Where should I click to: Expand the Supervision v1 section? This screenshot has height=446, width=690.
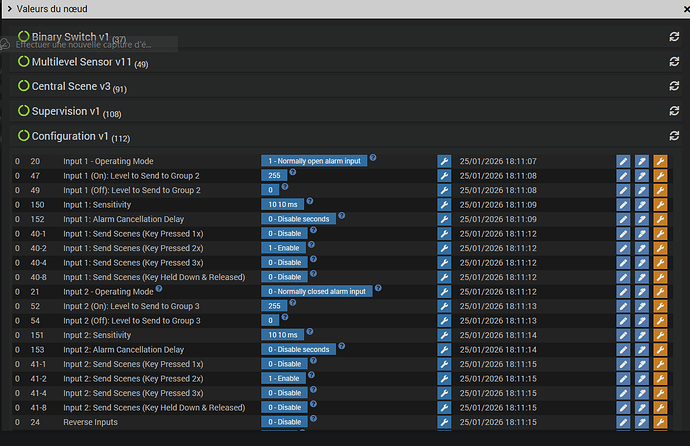point(67,111)
